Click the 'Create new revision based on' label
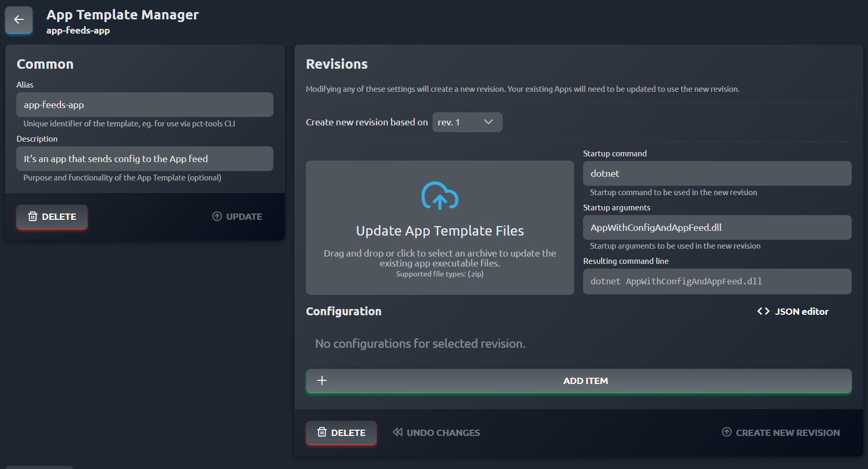Screen dimensions: 868x469 point(367,122)
